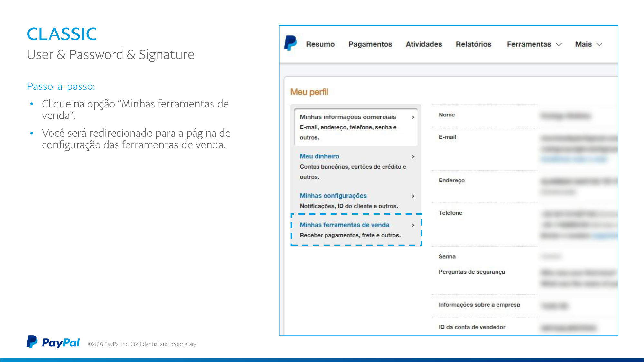Open the Pagamentos menu item
This screenshot has width=644, height=362.
370,44
